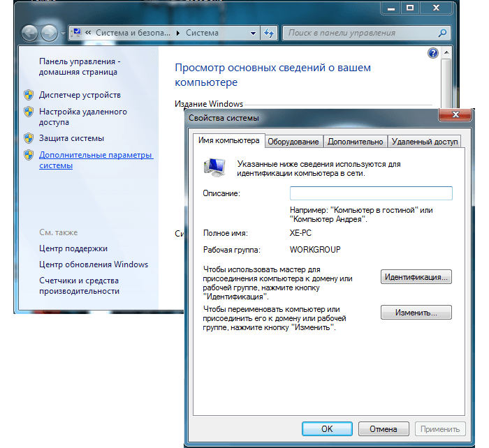This screenshot has height=448, width=489.
Task: Minimize the Система Control Panel window
Action: (x=391, y=8)
